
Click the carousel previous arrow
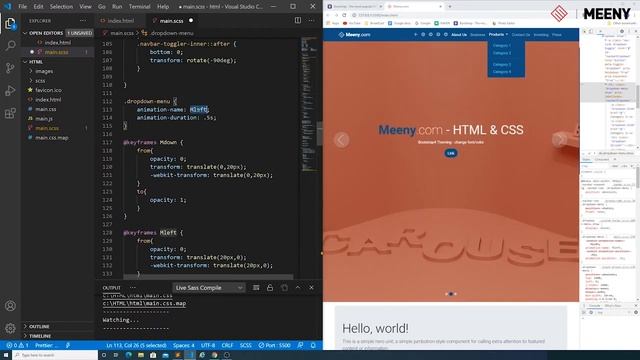tap(341, 140)
